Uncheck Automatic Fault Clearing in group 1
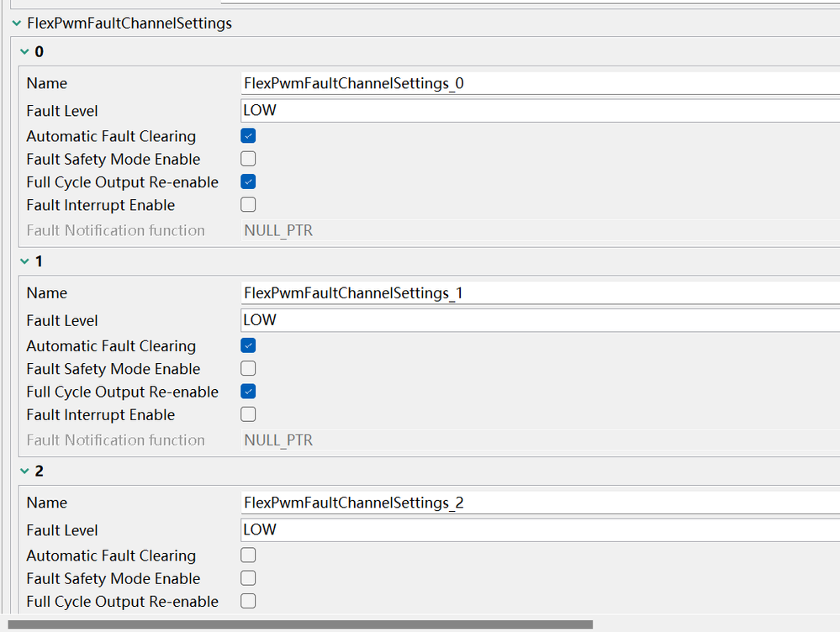 [x=248, y=345]
